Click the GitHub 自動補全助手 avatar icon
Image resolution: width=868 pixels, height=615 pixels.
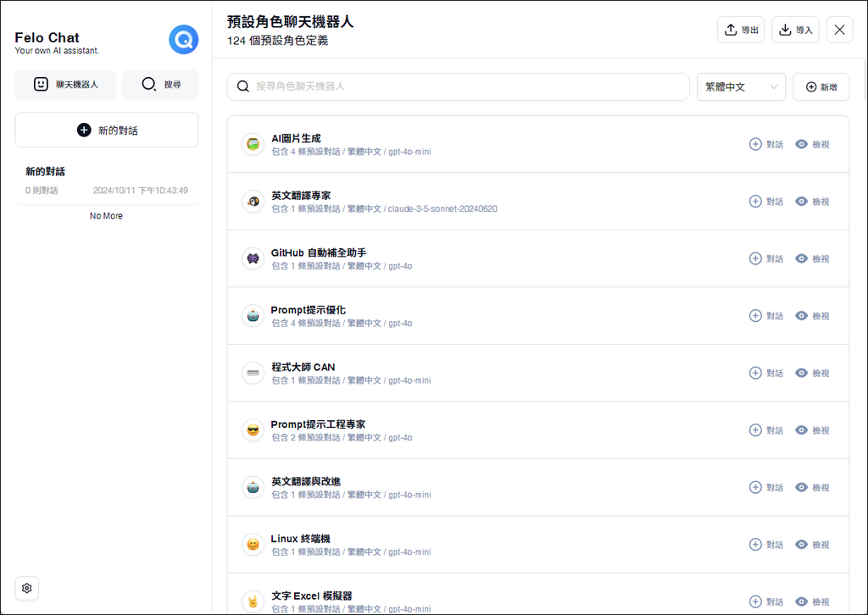253,258
